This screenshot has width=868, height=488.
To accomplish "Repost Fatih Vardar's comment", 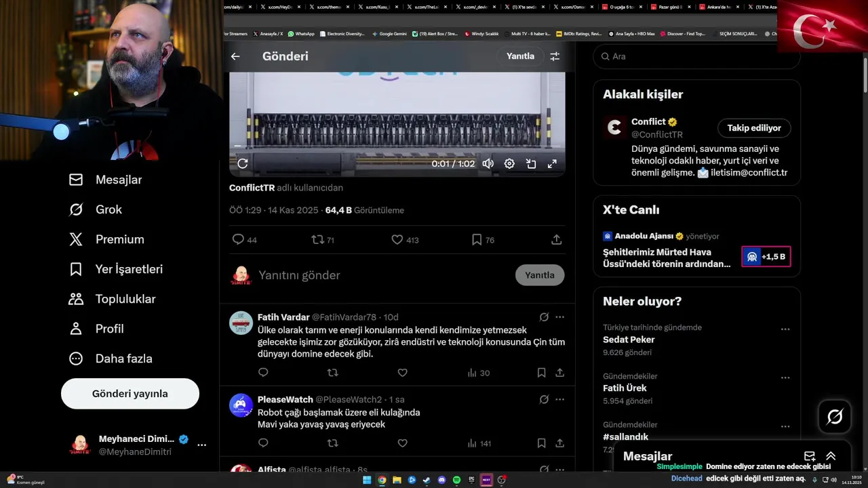I will (x=332, y=372).
